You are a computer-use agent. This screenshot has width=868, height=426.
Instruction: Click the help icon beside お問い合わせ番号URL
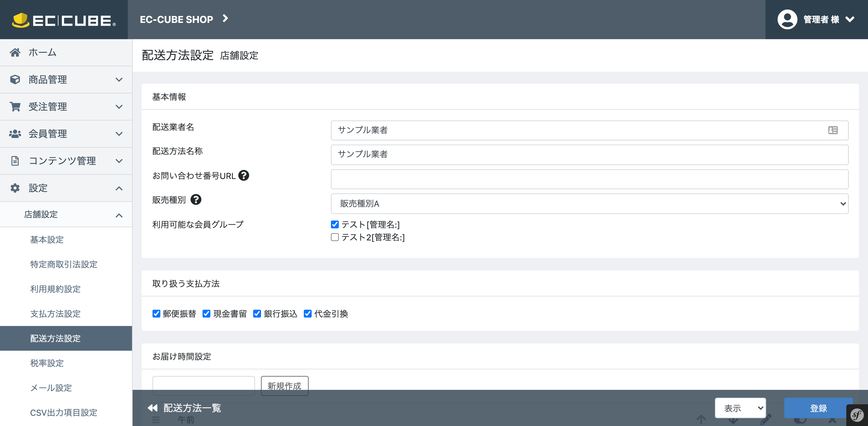(244, 175)
